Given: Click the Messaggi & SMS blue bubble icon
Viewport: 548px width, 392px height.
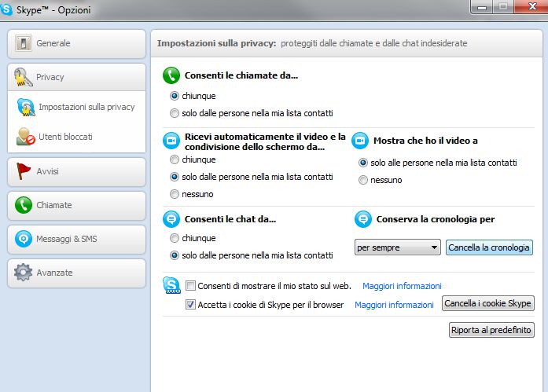Looking at the screenshot, I should [x=24, y=239].
